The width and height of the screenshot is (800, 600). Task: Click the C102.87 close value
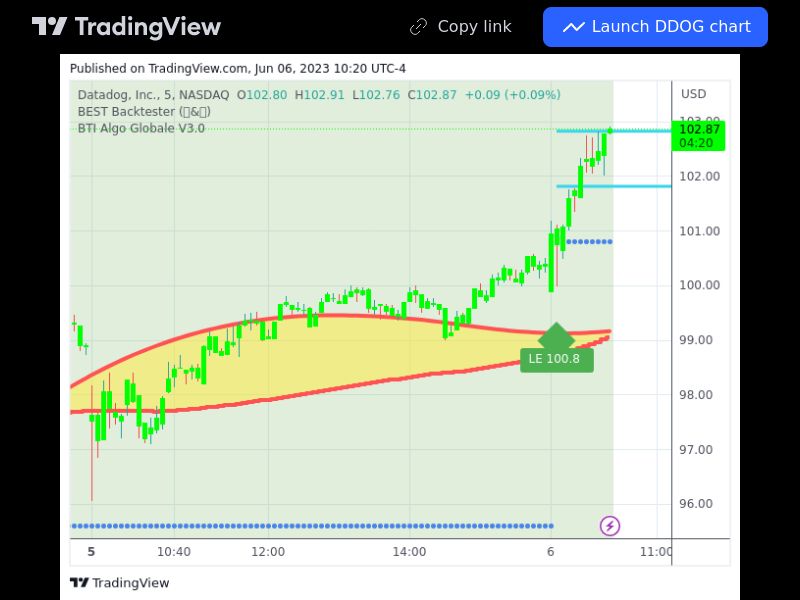pos(432,95)
